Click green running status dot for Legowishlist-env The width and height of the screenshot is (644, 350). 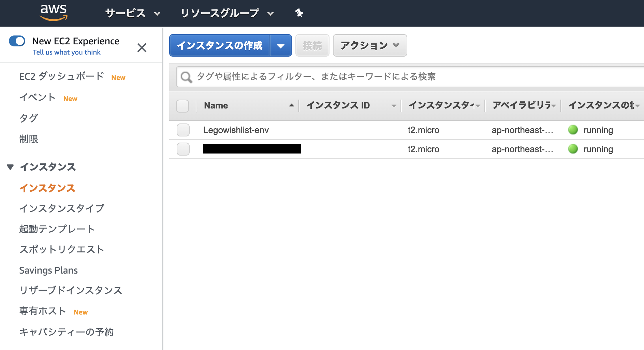[573, 130]
